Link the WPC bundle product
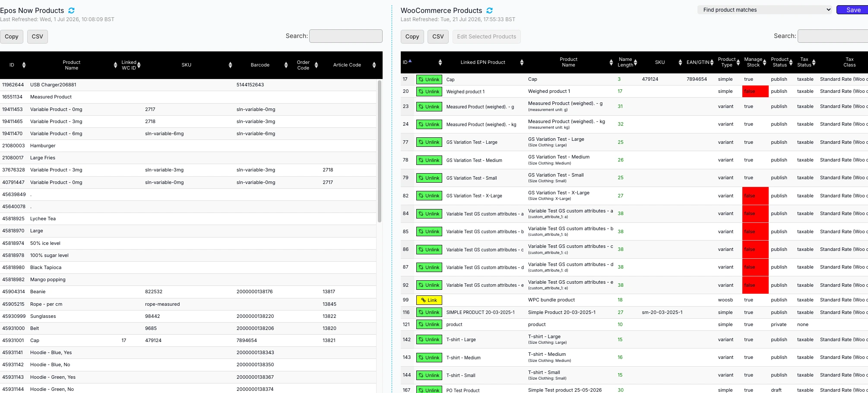This screenshot has height=393, width=868. [x=429, y=300]
